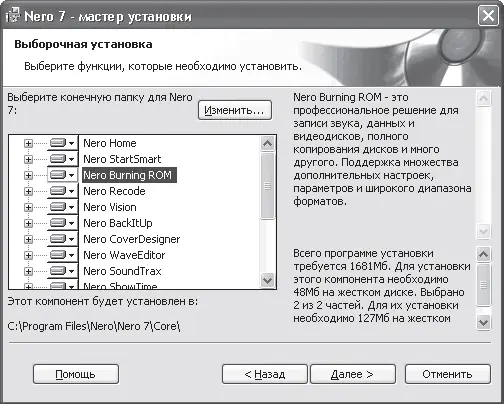Open install-state dropdown for Nero Recode

click(62, 191)
